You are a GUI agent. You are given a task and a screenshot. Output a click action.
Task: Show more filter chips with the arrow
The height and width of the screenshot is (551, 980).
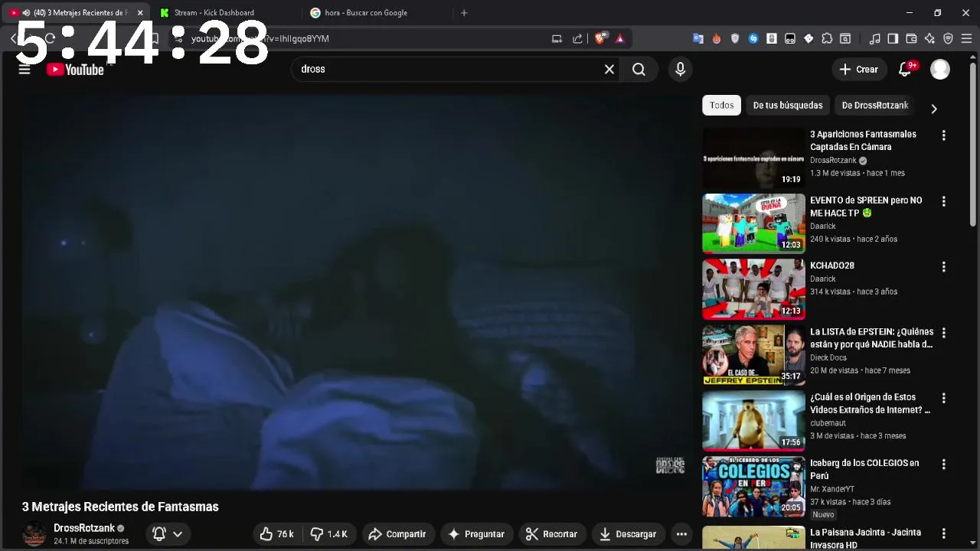933,109
